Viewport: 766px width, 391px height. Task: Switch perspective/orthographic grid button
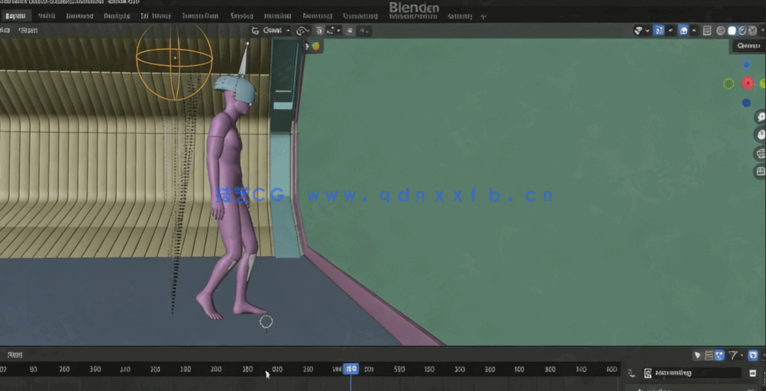pyautogui.click(x=760, y=171)
